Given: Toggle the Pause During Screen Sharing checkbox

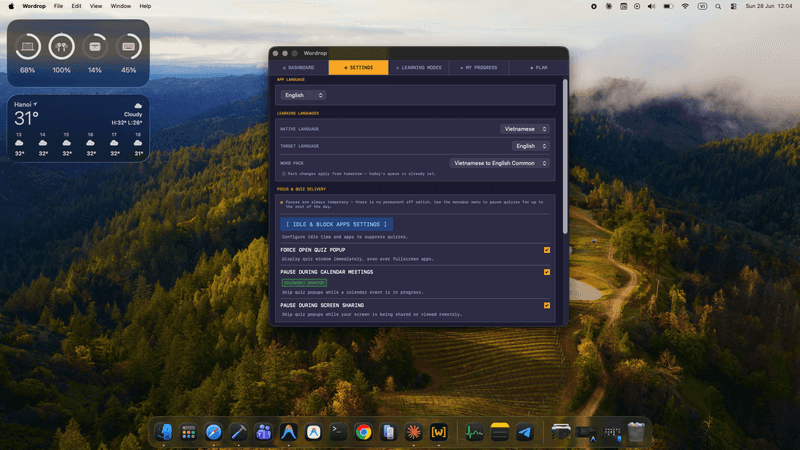Looking at the screenshot, I should point(546,305).
